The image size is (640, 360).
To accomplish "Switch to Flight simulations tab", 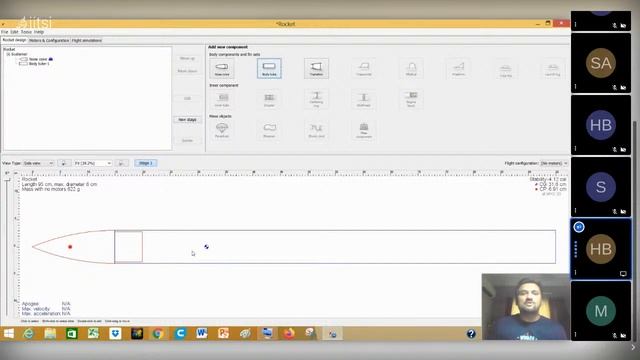I will click(x=87, y=40).
